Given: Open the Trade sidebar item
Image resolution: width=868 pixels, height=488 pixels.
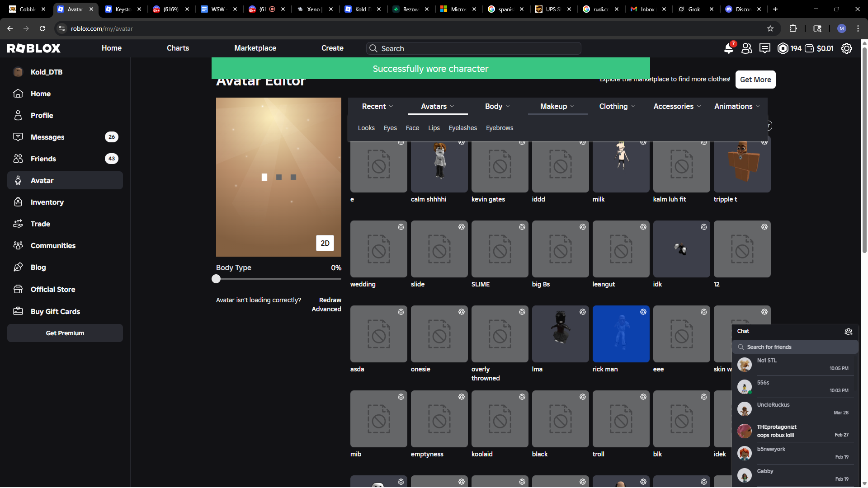Looking at the screenshot, I should (65, 224).
